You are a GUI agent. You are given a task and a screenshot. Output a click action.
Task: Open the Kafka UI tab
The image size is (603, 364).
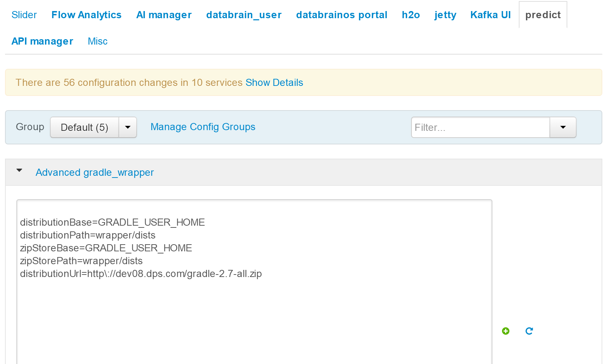click(490, 15)
